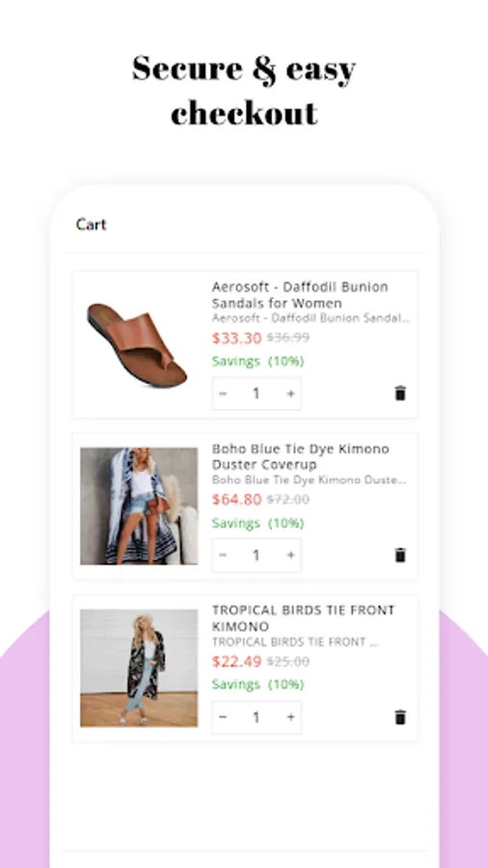View the Tropical Birds Kimono photo
488x868 pixels.
[x=139, y=667]
